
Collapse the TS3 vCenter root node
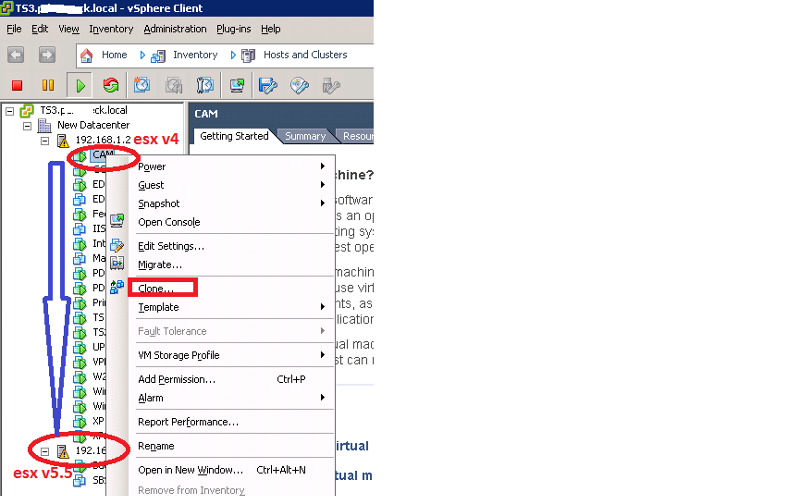tap(9, 111)
